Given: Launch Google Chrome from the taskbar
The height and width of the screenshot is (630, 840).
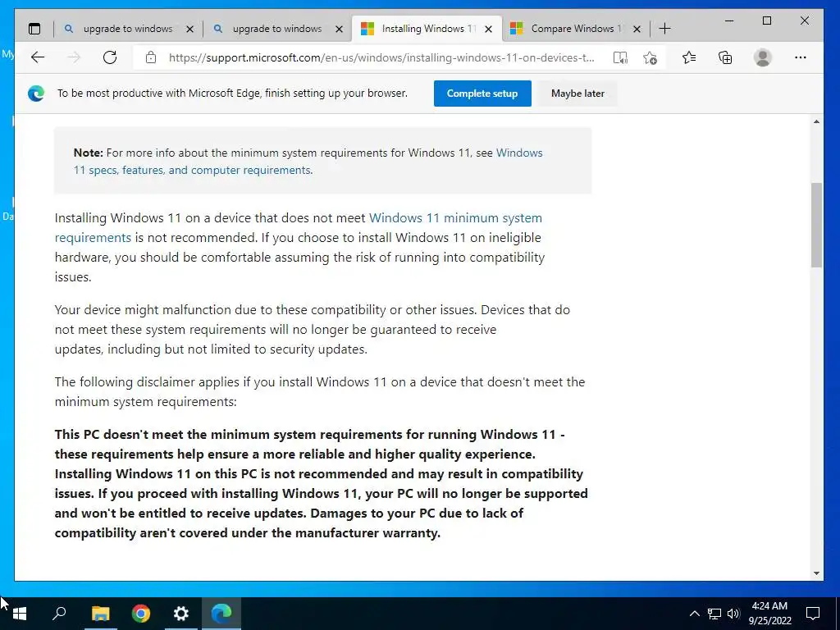Looking at the screenshot, I should [x=141, y=614].
